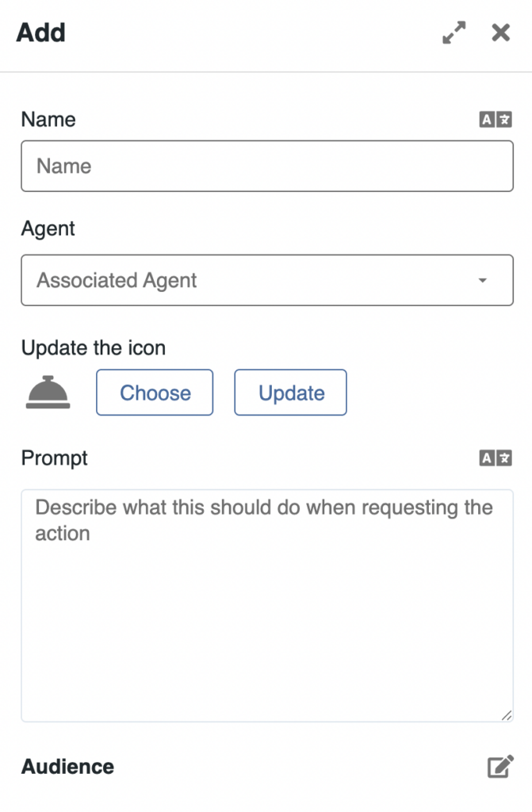The width and height of the screenshot is (532, 812).
Task: Click the Add panel title
Action: point(41,33)
